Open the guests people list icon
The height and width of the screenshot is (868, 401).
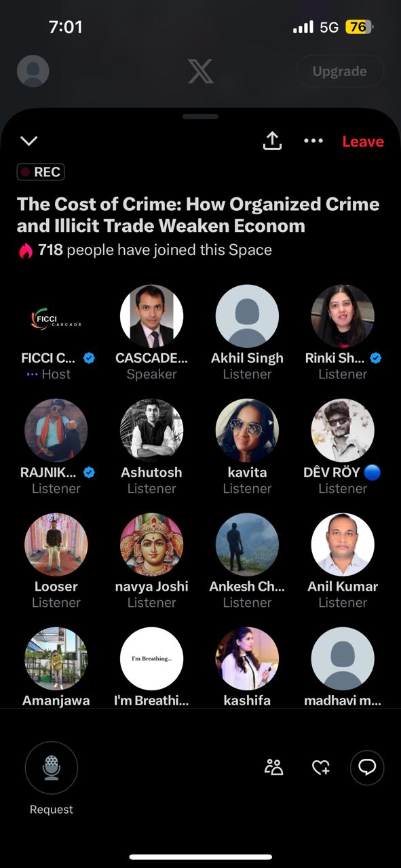tap(274, 768)
